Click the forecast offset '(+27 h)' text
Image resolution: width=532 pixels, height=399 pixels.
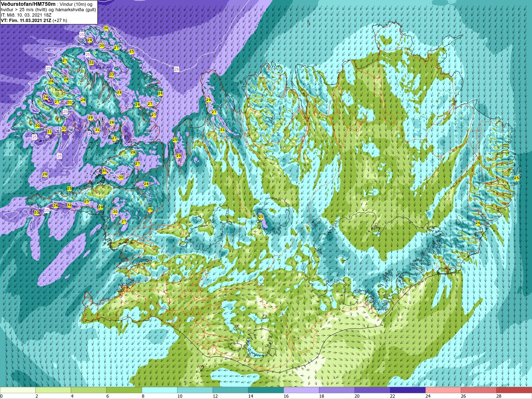60,20
